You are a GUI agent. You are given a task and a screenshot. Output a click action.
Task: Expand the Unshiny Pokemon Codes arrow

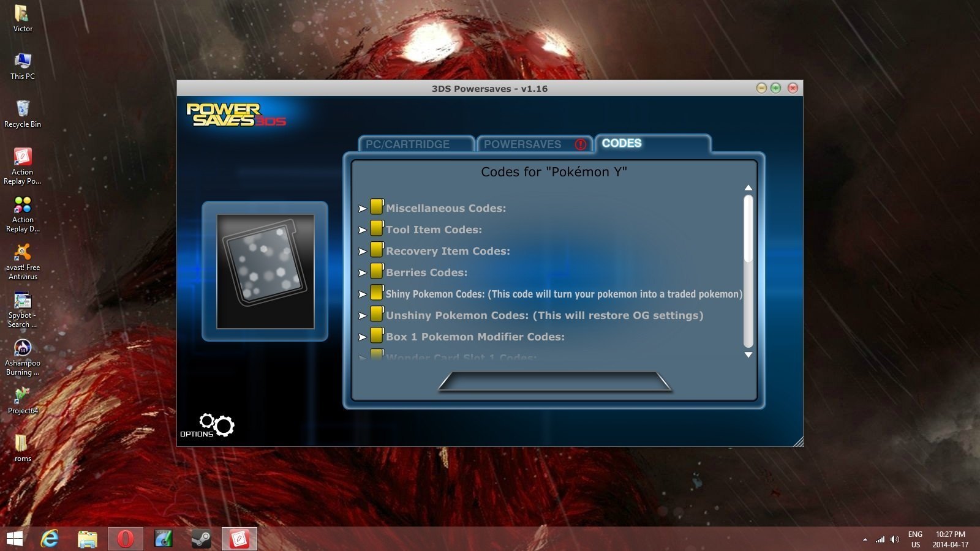(363, 316)
